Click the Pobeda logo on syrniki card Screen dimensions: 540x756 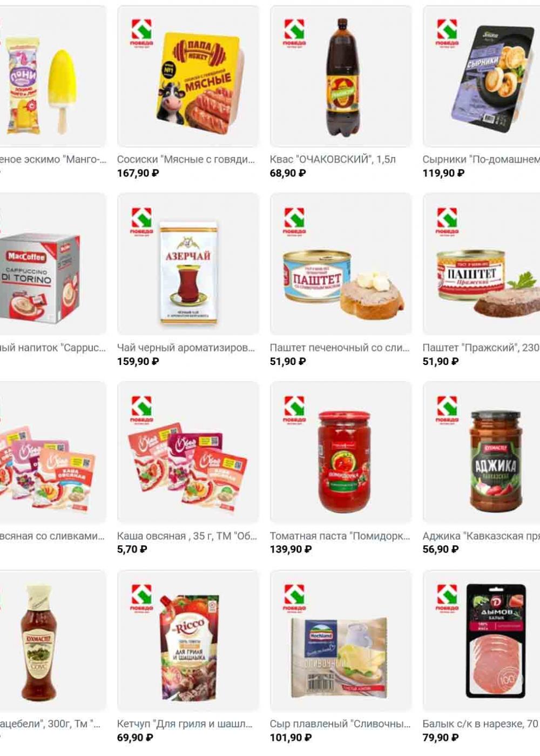coord(447,32)
